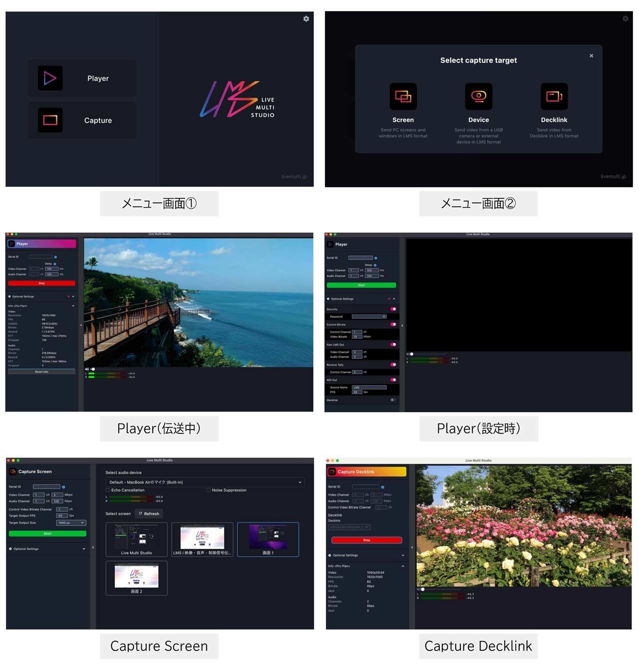The height and width of the screenshot is (672, 639).
Task: Toggle the Security switch in Player settings
Action: click(393, 309)
